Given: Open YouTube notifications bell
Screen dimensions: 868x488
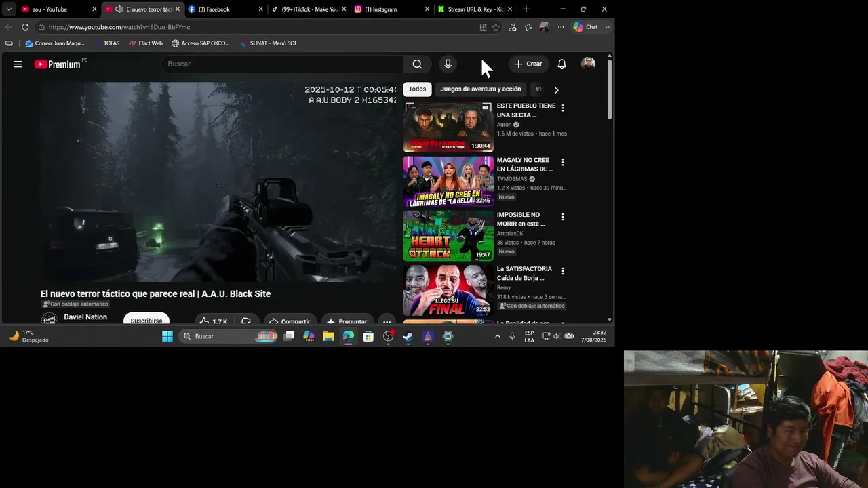Looking at the screenshot, I should point(561,64).
